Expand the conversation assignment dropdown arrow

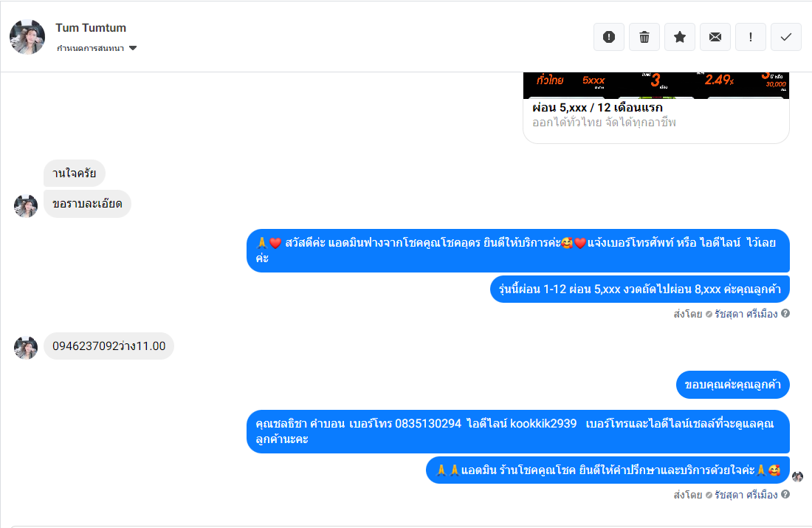click(x=133, y=48)
